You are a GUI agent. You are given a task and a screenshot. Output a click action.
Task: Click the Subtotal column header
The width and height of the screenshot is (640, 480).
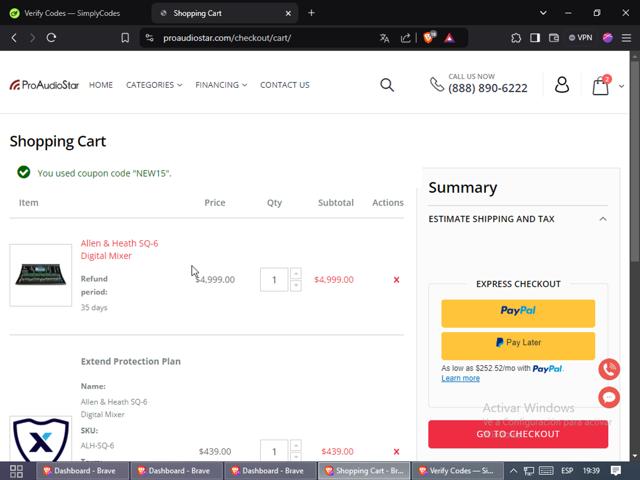[336, 202]
